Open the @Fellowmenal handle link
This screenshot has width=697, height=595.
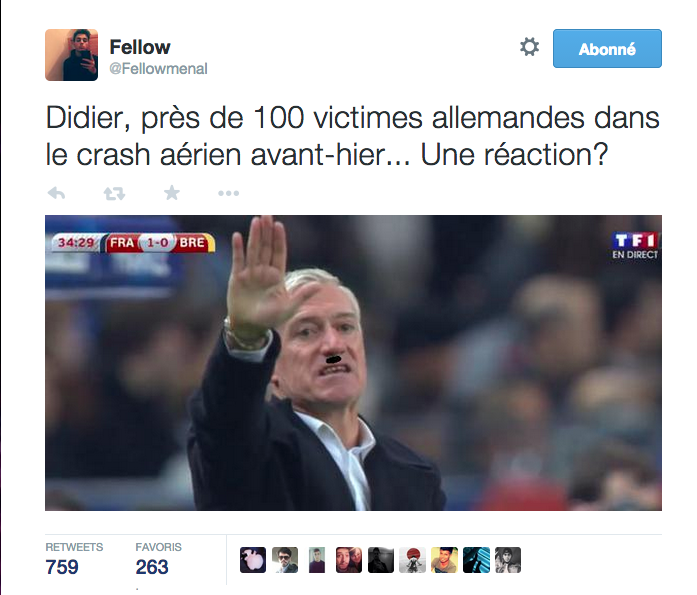tap(159, 69)
